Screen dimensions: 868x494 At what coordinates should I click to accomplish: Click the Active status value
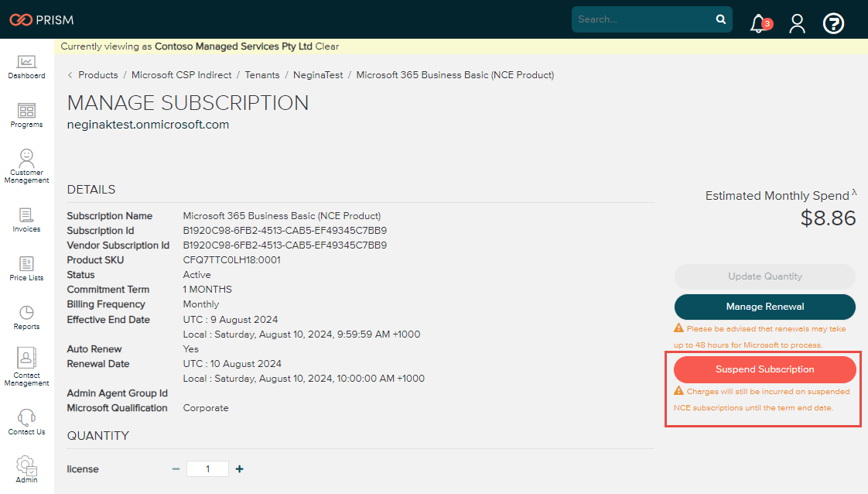197,275
